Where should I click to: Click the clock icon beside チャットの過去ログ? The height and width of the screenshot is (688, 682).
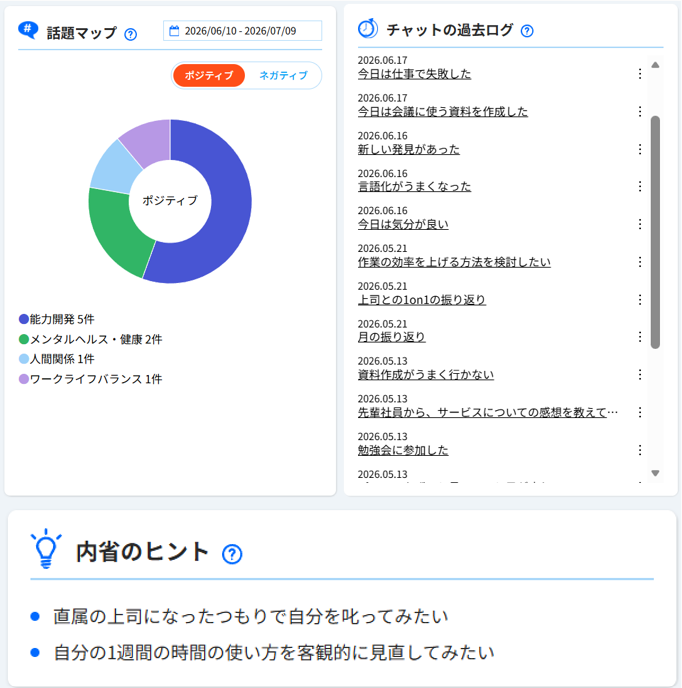click(x=367, y=29)
